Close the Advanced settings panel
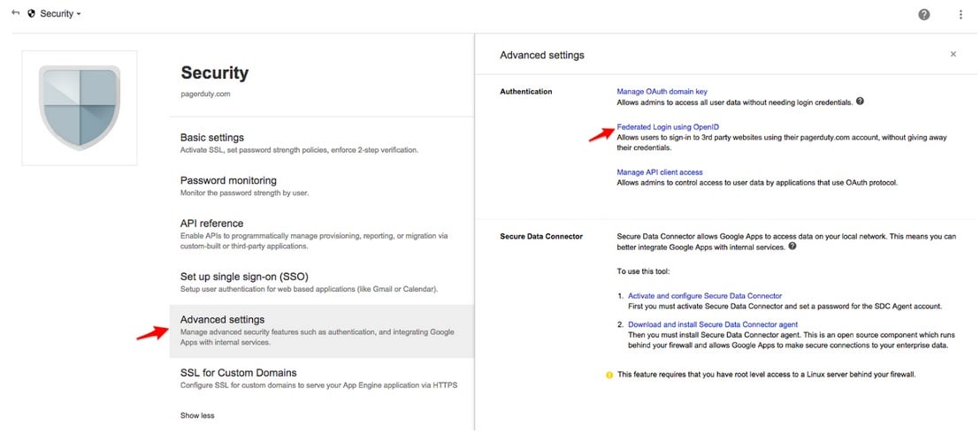 [x=953, y=54]
